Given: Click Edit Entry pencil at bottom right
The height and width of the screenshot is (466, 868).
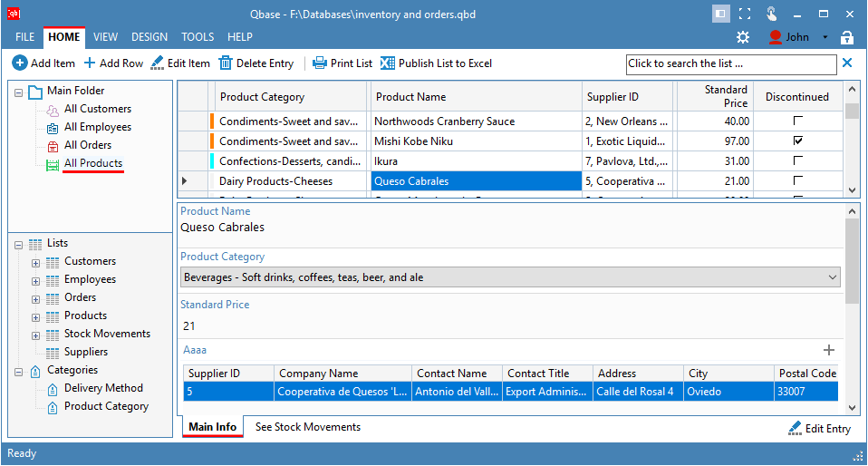Looking at the screenshot, I should point(819,428).
